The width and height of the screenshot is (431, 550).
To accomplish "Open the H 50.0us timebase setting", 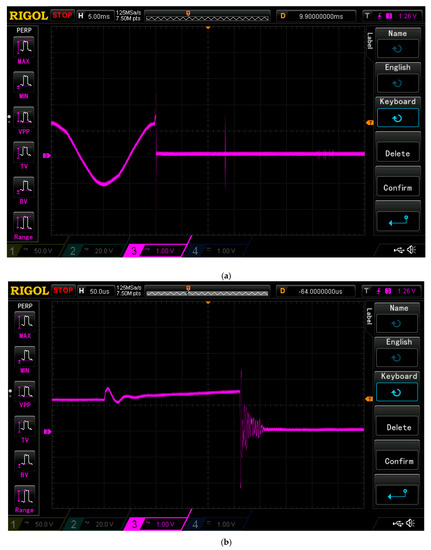I will tap(95, 291).
